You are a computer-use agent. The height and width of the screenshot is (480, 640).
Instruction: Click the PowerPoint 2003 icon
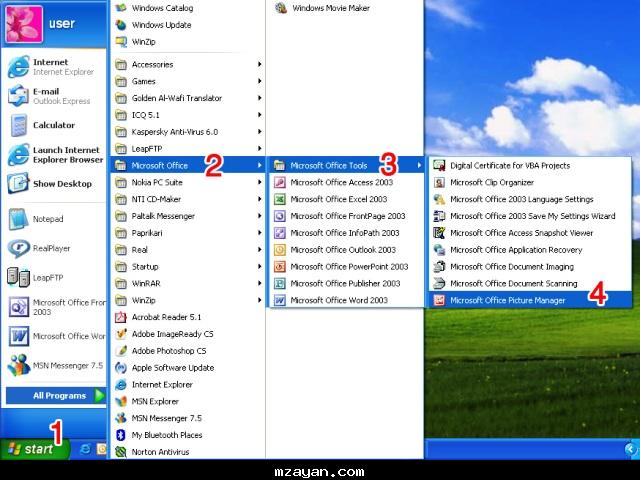pyautogui.click(x=280, y=267)
